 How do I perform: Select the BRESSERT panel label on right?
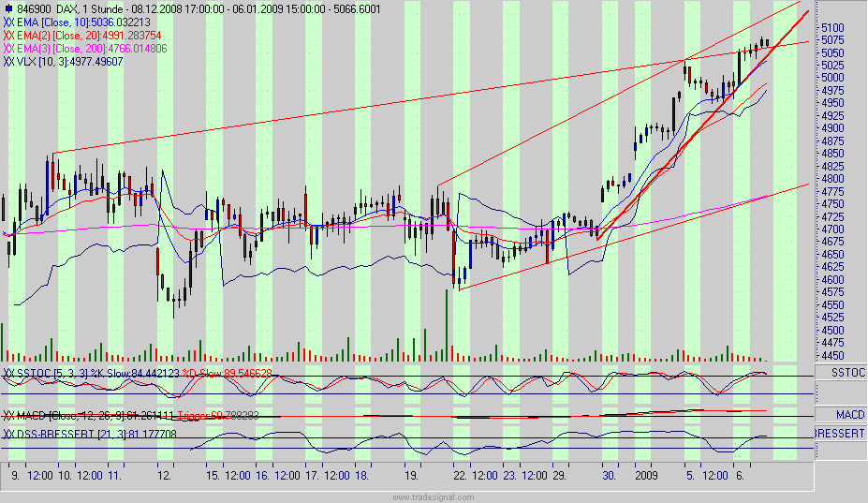pyautogui.click(x=840, y=435)
